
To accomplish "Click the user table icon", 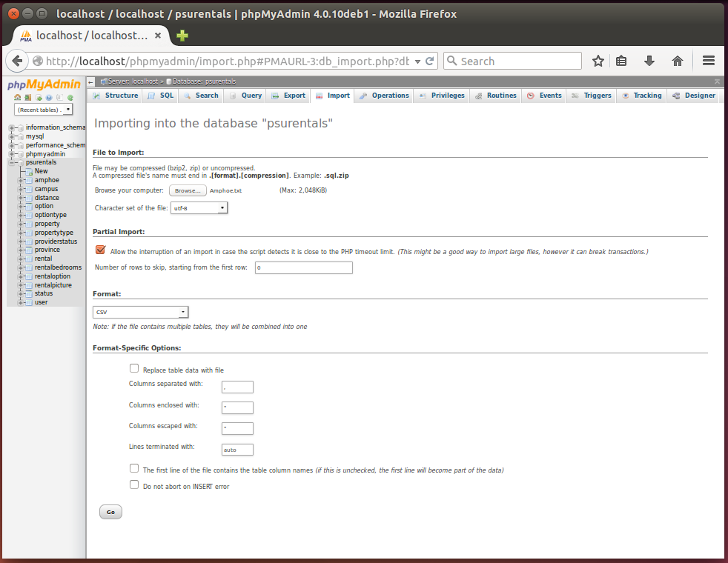I will pyautogui.click(x=29, y=302).
